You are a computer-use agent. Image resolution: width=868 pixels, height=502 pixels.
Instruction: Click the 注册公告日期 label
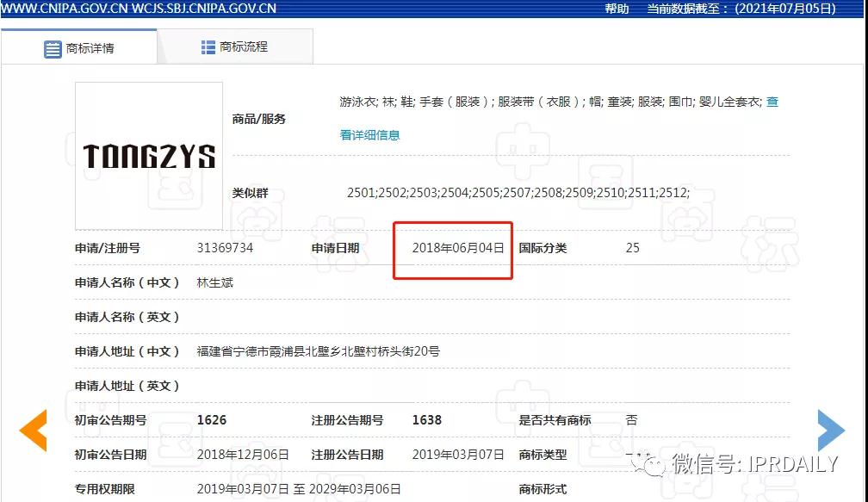(x=347, y=455)
